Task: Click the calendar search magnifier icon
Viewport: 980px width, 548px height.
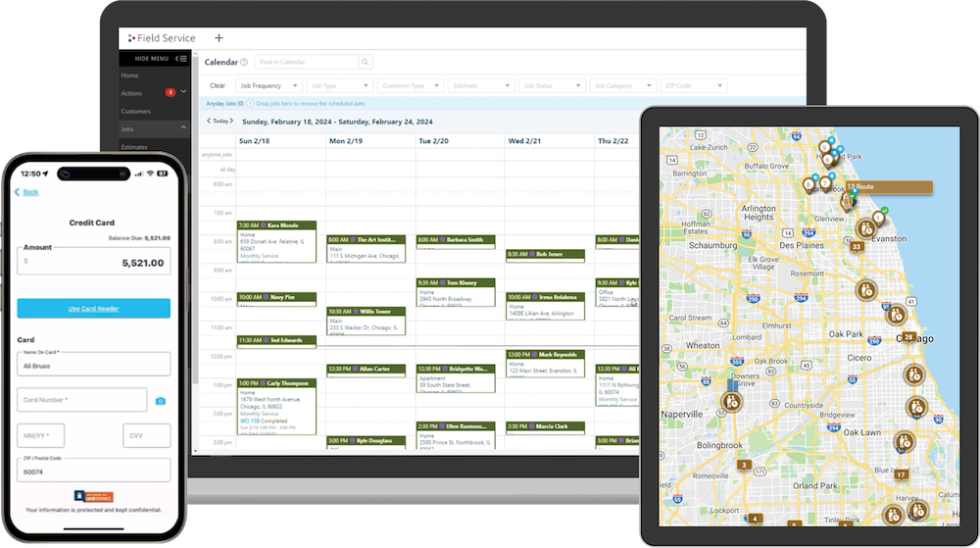Action: (366, 62)
